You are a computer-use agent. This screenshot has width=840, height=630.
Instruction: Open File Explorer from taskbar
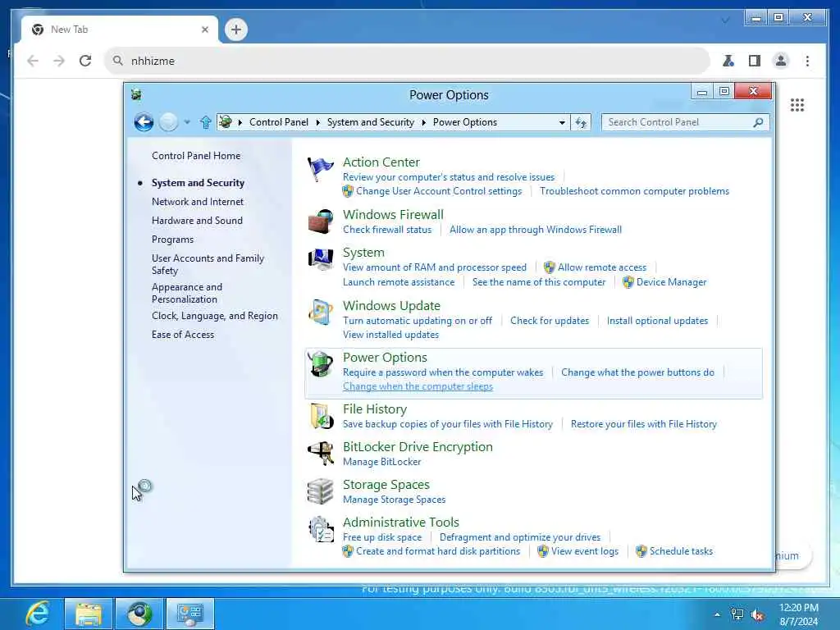(89, 614)
